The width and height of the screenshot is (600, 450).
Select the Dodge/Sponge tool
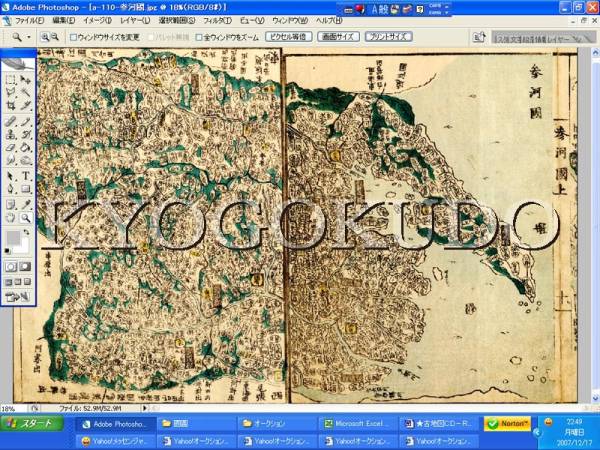(25, 160)
